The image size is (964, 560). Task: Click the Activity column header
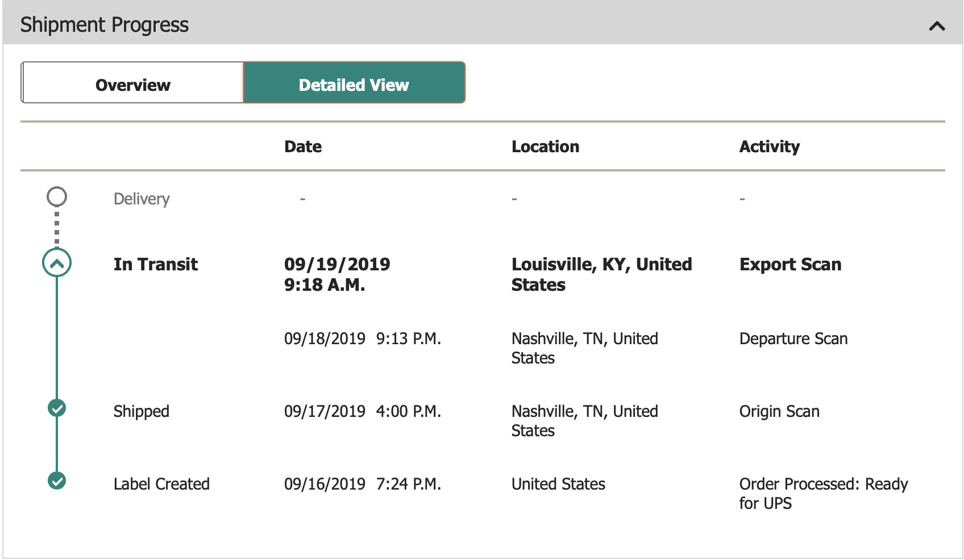click(x=769, y=147)
